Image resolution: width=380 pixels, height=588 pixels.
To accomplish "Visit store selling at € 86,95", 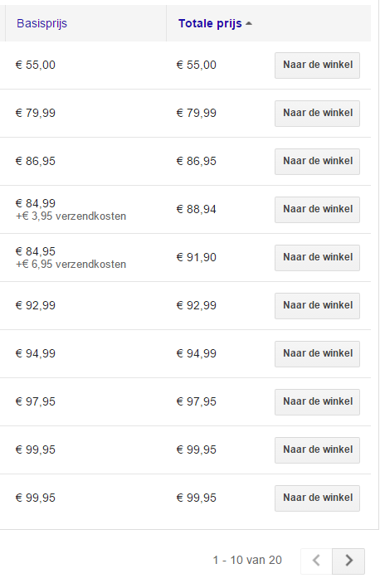I will click(x=317, y=161).
